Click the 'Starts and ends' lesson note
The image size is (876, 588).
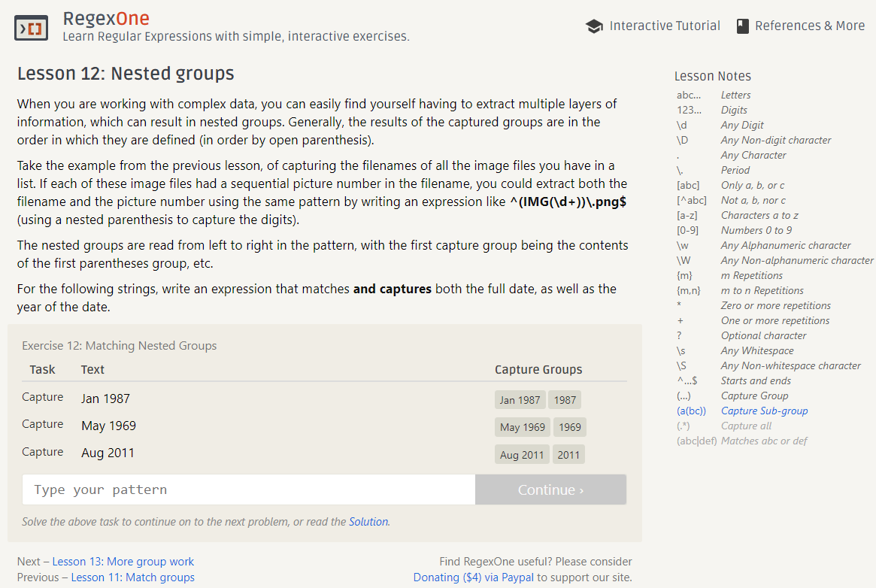(756, 380)
